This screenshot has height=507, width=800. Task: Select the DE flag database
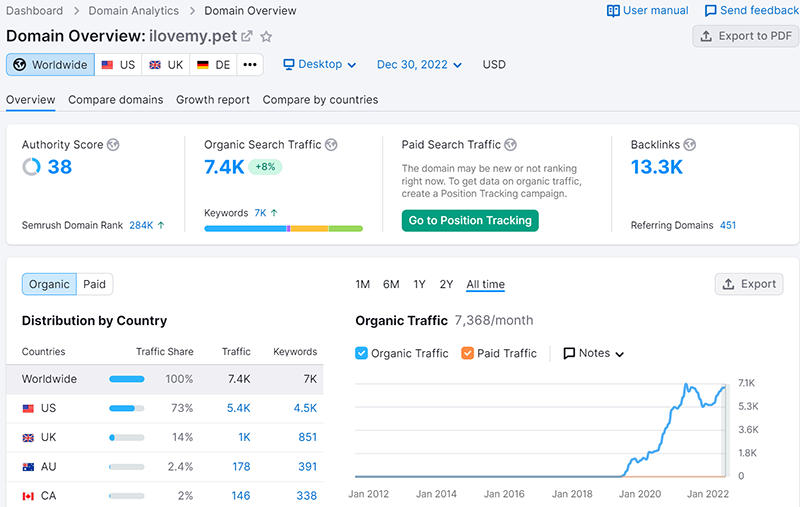(203, 65)
